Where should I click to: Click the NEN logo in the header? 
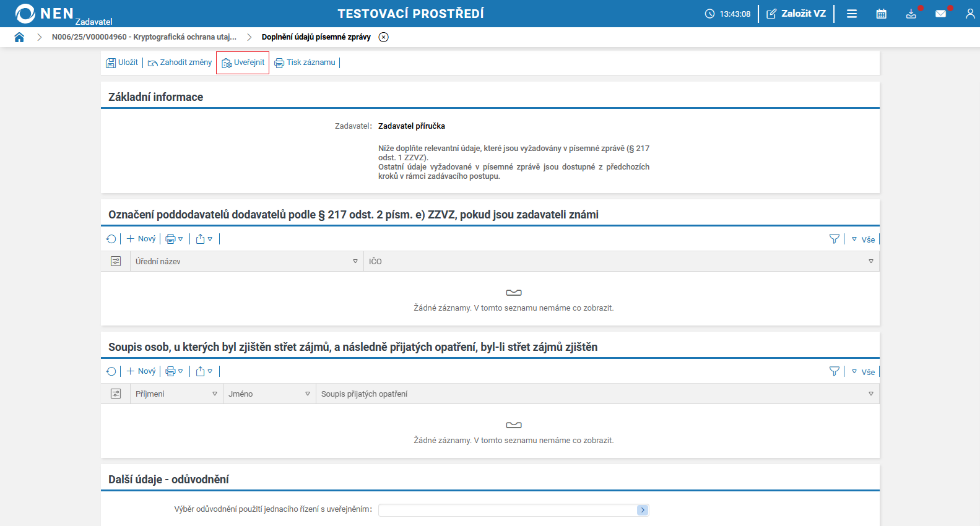[x=44, y=13]
